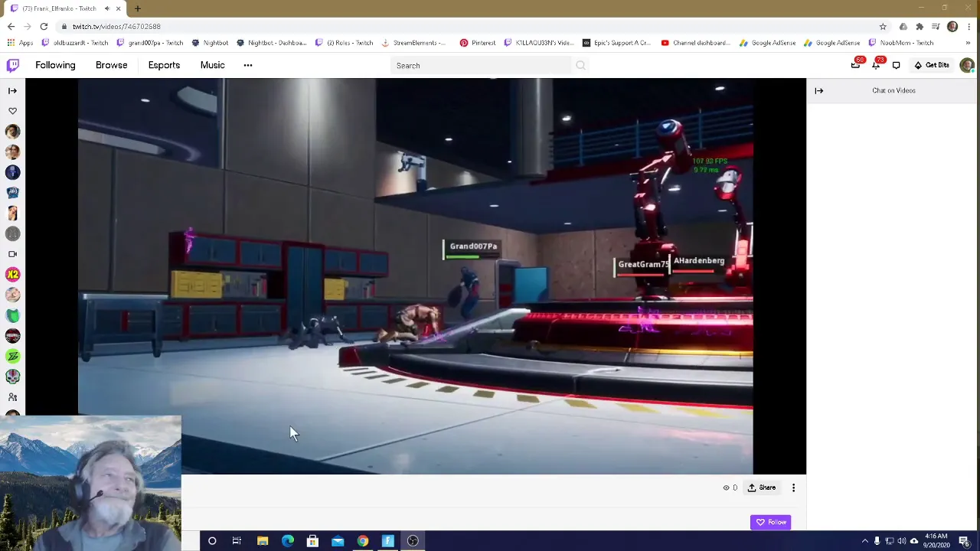The width and height of the screenshot is (980, 551).
Task: Click the Twitch logo home icon
Action: (x=13, y=65)
